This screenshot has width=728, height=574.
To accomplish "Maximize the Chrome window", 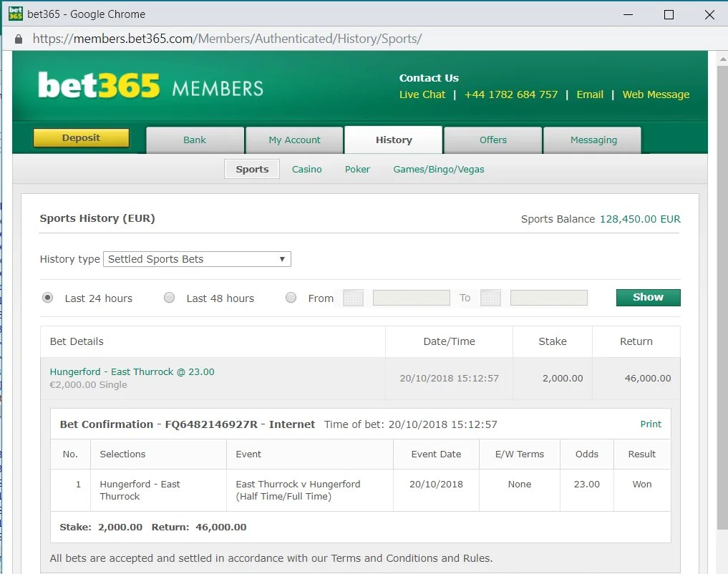I will coord(669,15).
